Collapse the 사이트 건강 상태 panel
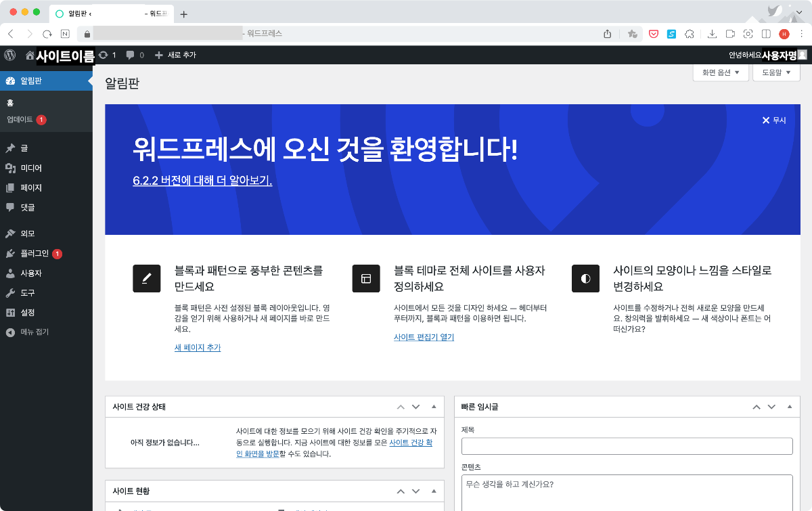 click(x=434, y=407)
